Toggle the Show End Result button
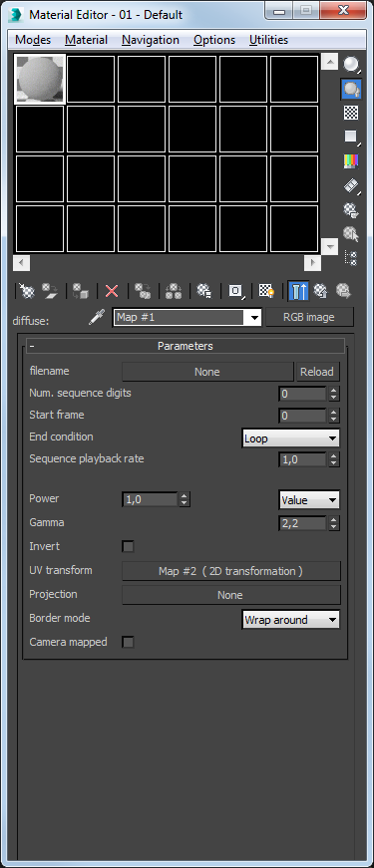 click(298, 291)
